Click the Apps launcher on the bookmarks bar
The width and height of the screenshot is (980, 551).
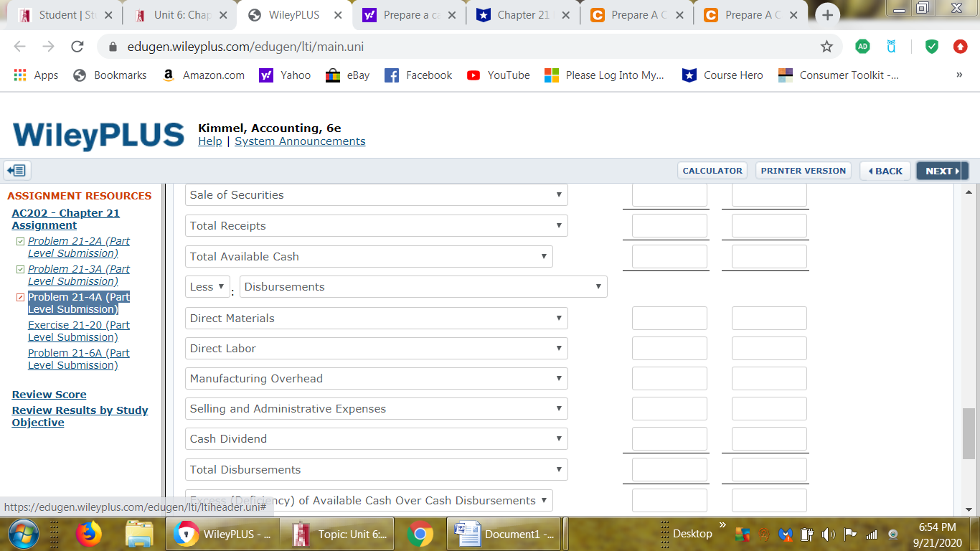(19, 75)
